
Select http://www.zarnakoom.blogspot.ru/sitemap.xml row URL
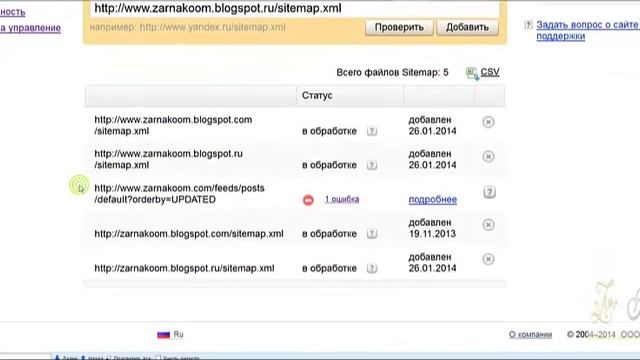click(x=169, y=159)
